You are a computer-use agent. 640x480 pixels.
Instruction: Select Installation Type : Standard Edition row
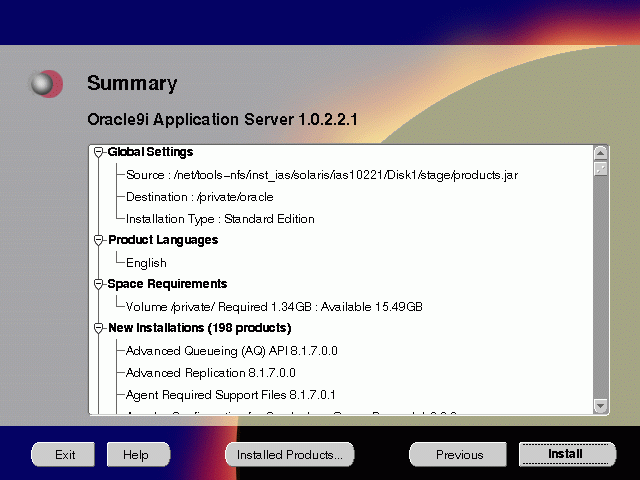point(220,219)
